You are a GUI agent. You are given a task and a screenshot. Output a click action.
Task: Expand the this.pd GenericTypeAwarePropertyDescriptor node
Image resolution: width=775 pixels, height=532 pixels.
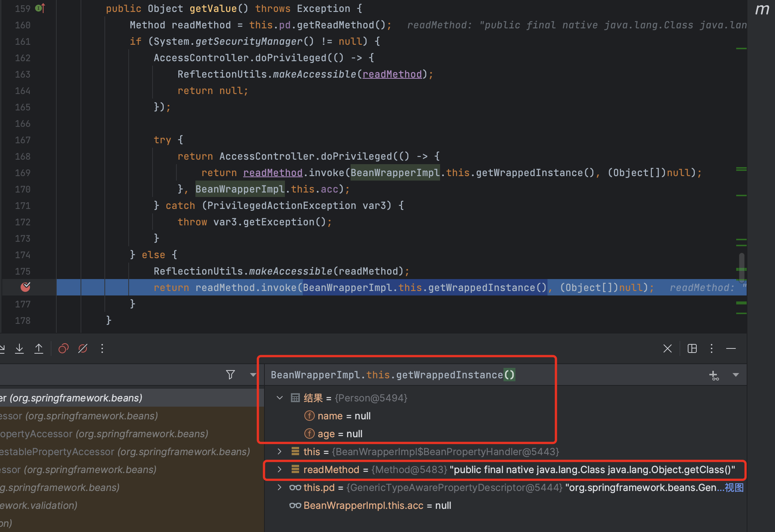[280, 487]
